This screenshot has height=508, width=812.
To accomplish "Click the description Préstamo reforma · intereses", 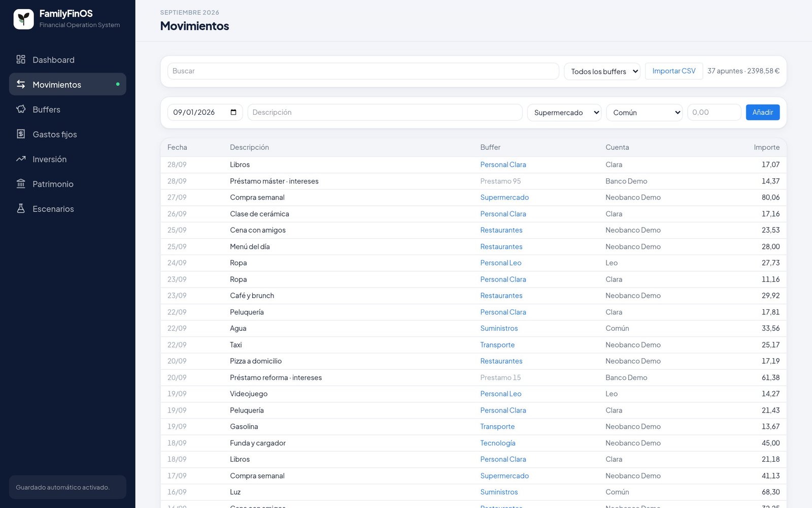I will tap(276, 377).
